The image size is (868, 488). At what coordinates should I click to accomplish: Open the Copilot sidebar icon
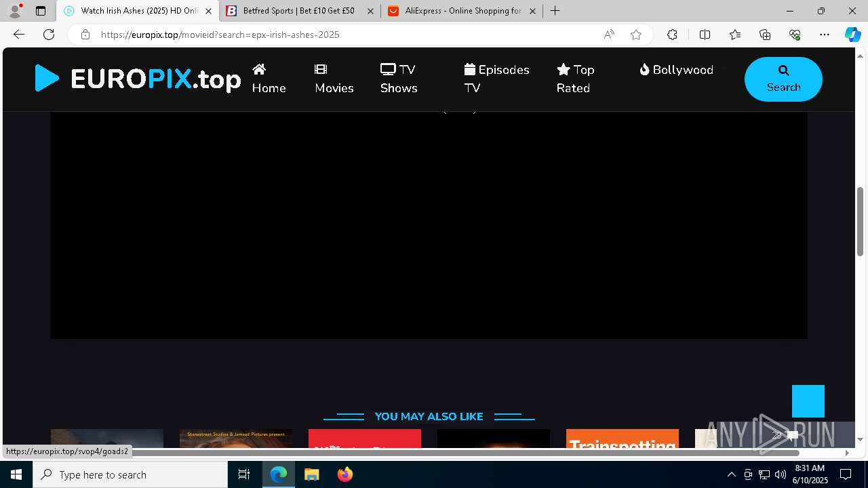coord(852,35)
